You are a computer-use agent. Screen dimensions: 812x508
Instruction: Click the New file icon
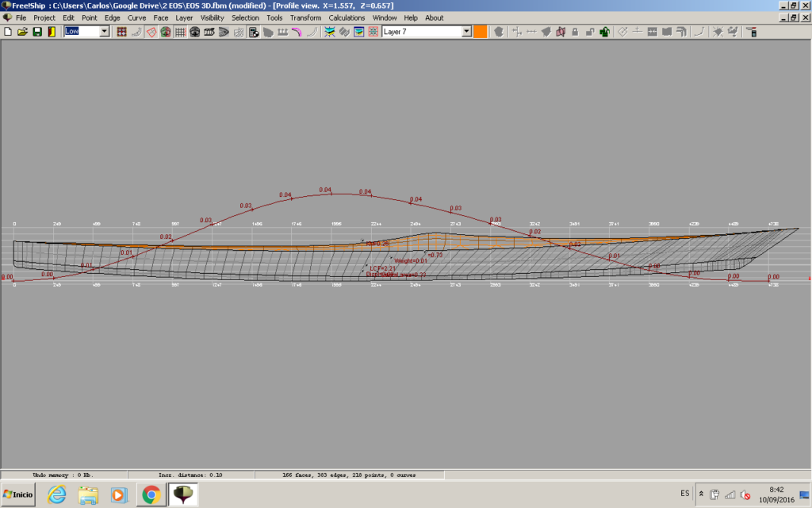tap(8, 32)
